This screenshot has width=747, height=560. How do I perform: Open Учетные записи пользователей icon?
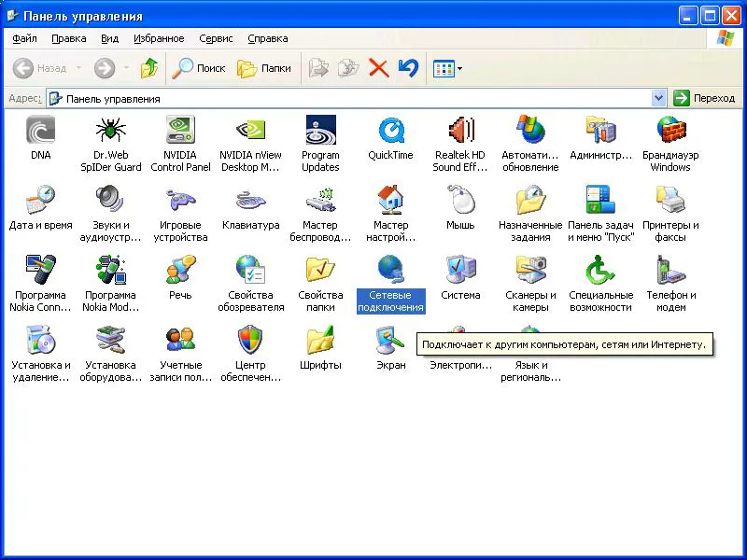(x=180, y=354)
